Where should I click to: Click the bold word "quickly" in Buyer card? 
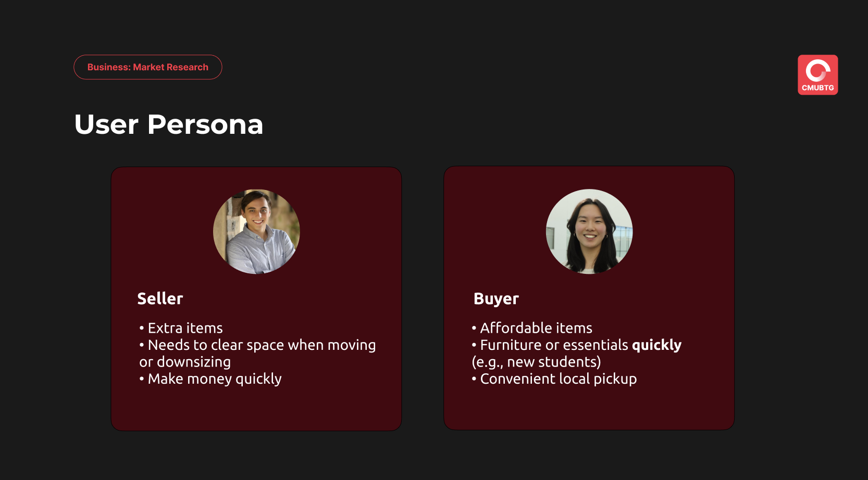tap(656, 345)
